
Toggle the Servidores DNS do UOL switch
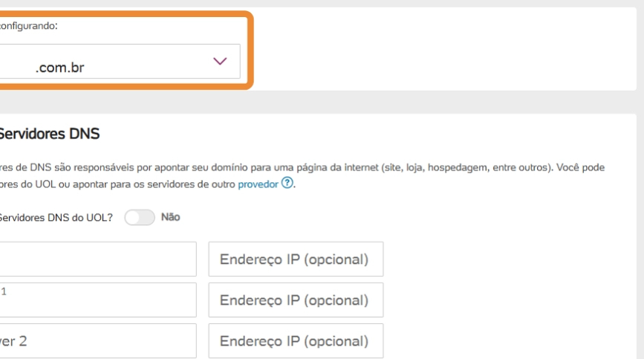click(140, 216)
